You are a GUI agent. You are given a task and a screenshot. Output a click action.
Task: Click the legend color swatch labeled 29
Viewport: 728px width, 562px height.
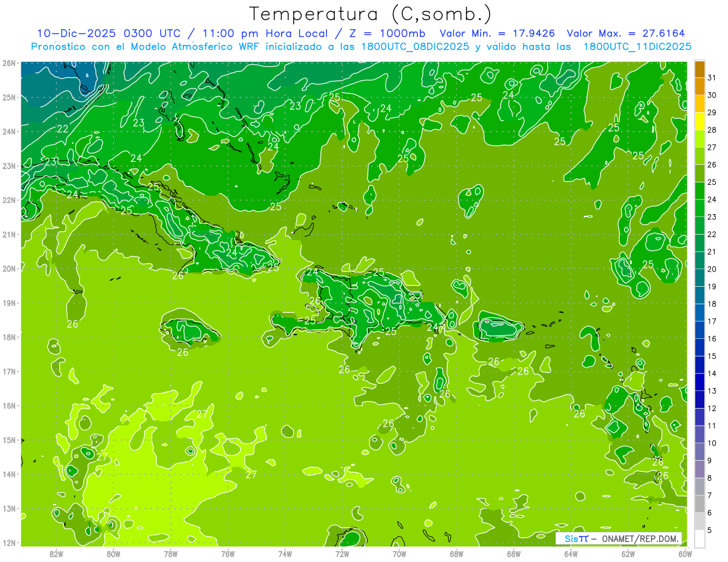699,104
